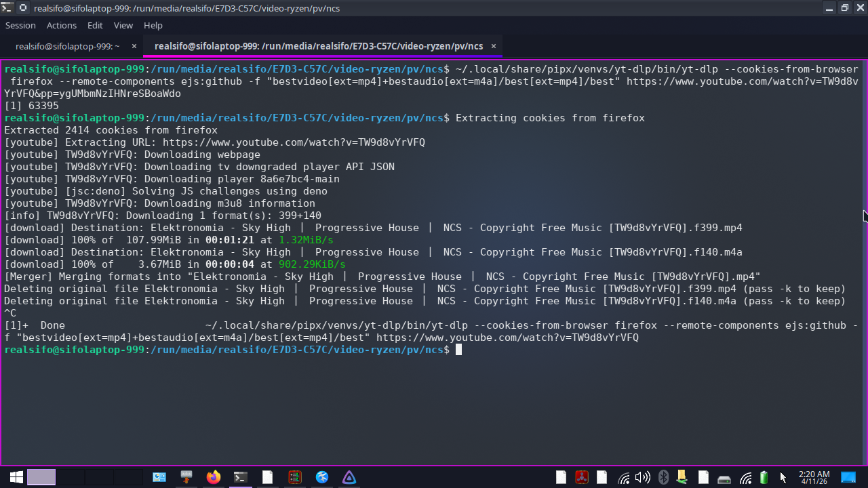Click the green 1.32MiB/s speed value

(306, 240)
